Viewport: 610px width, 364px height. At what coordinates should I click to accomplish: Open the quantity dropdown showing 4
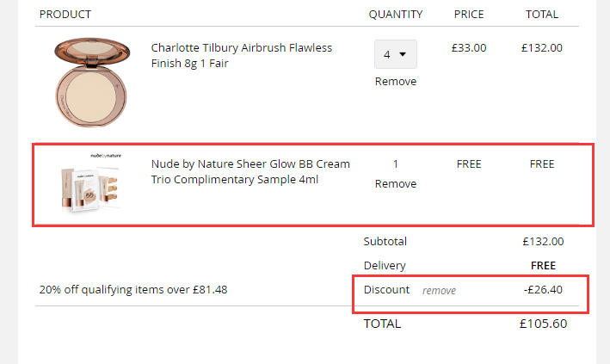pos(395,54)
